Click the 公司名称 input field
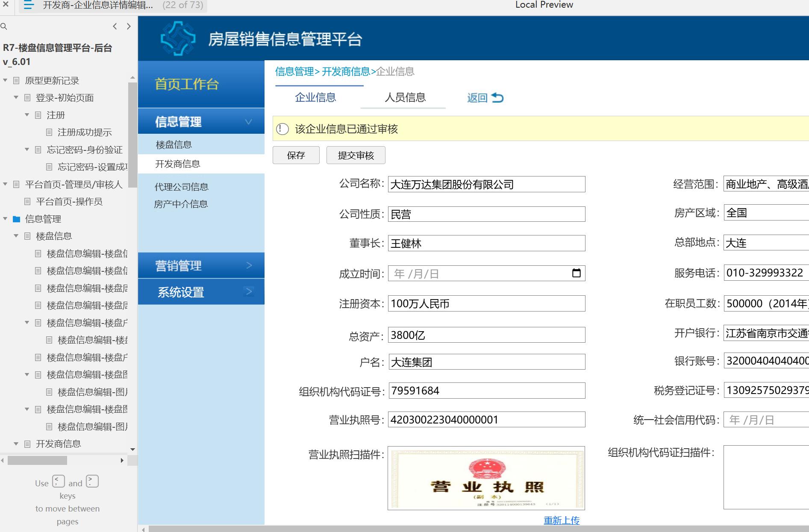Screen dimensions: 809x532 coord(487,184)
